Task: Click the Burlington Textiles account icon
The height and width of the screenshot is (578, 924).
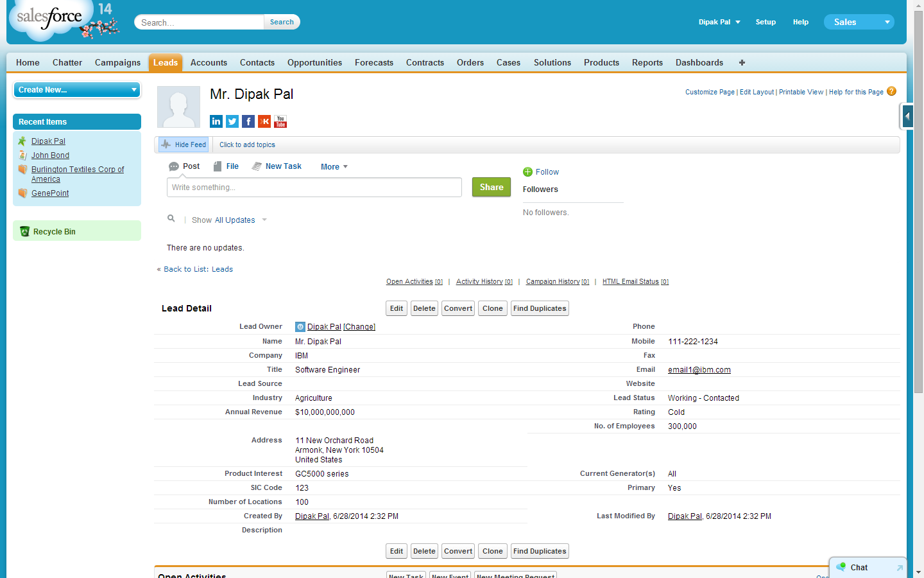Action: [x=22, y=170]
